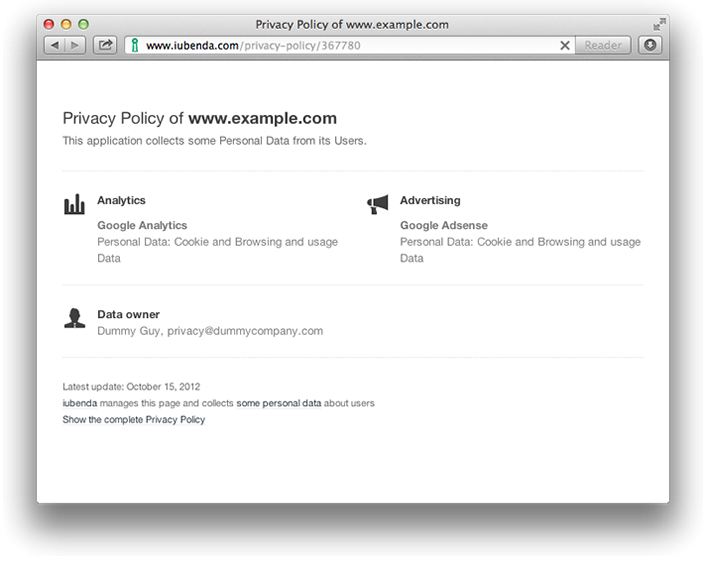
Task: Open the 'some personal data' link
Action: tap(279, 403)
